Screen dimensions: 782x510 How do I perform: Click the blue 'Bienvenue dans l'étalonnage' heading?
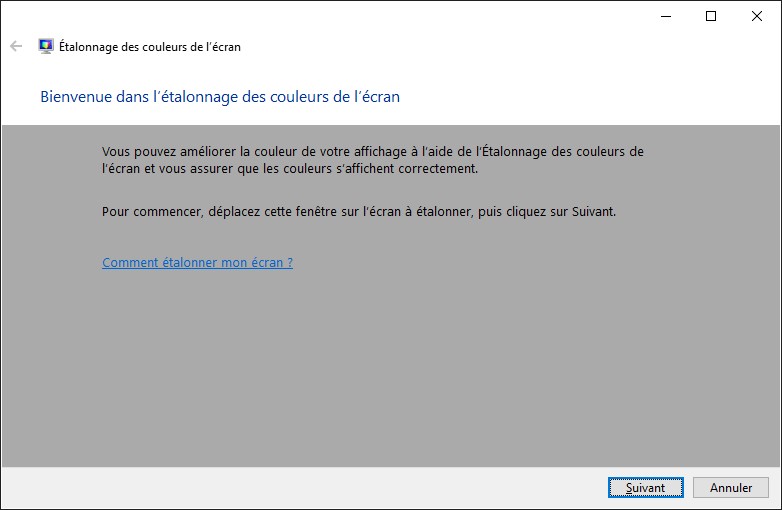click(x=220, y=97)
